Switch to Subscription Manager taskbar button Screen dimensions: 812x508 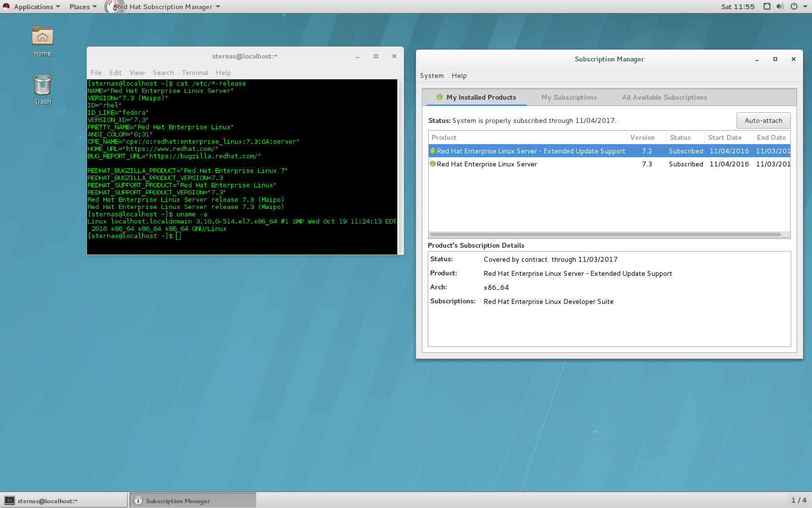point(192,501)
